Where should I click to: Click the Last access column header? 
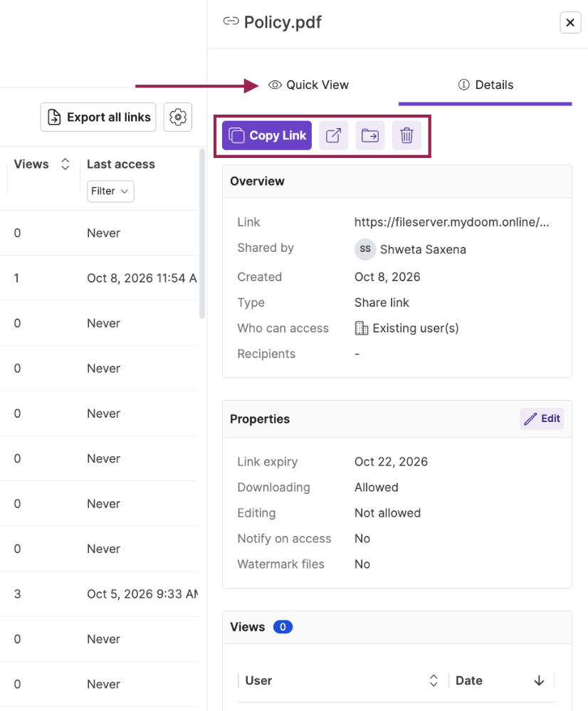(x=121, y=164)
